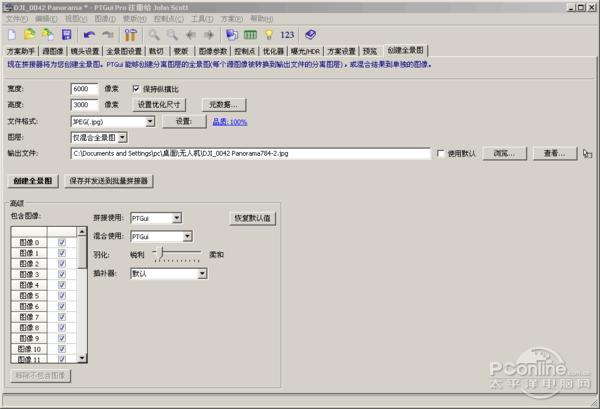Screen dimensions: 600x409
Task: Open the 文件(F) menu
Action: (16, 18)
